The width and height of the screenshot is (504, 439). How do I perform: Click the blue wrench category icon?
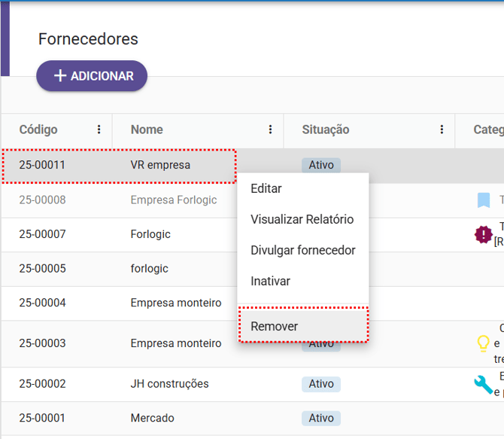483,385
